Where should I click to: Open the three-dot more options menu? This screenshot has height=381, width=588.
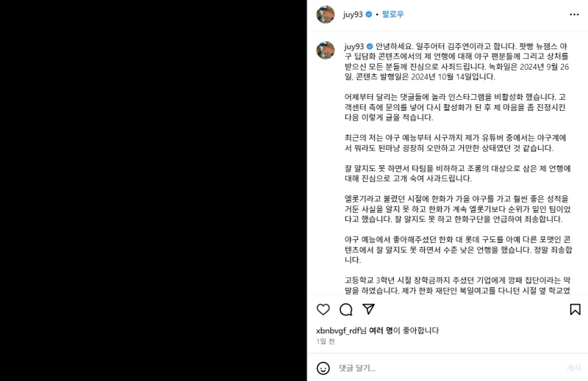click(x=574, y=15)
